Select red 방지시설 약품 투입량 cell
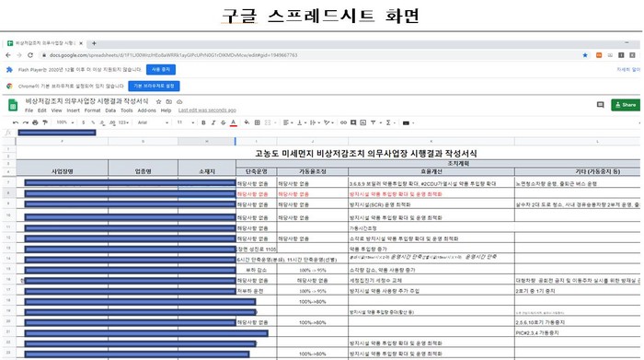644x360 pixels. pos(431,194)
